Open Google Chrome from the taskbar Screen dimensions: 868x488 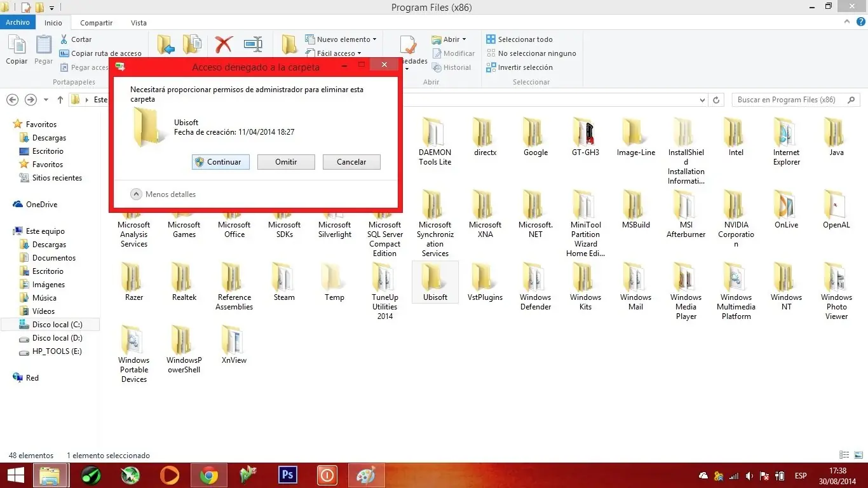[x=209, y=475]
